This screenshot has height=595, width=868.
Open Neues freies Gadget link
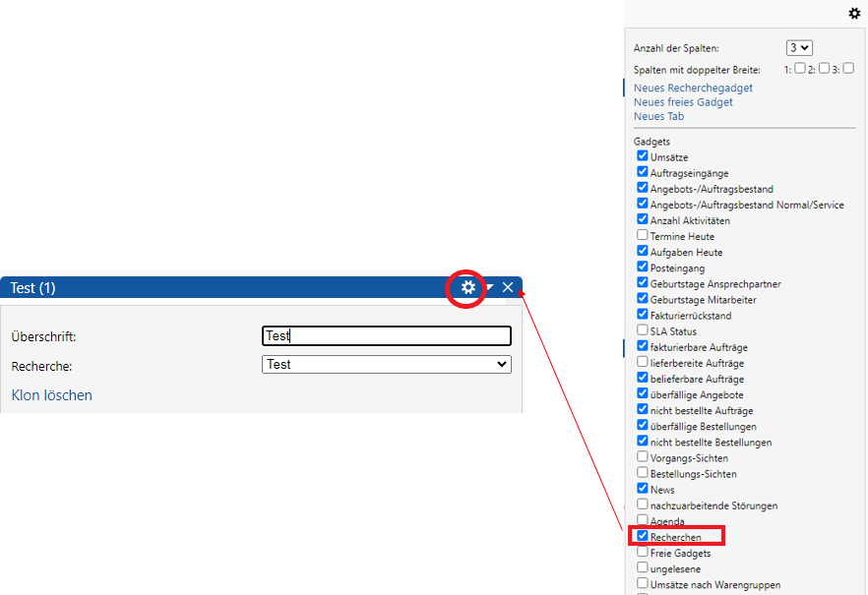pos(683,102)
